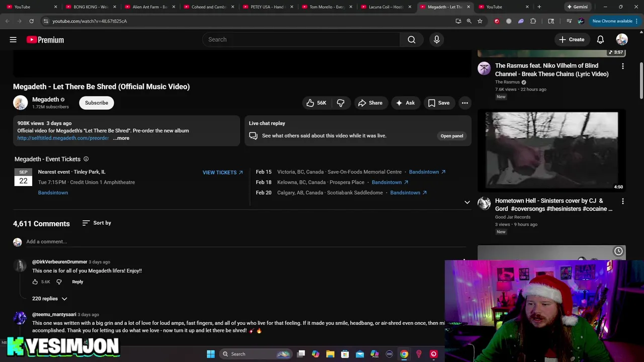Open Bandsintown link for Calgary, AB show
644x362 pixels.
(x=409, y=193)
